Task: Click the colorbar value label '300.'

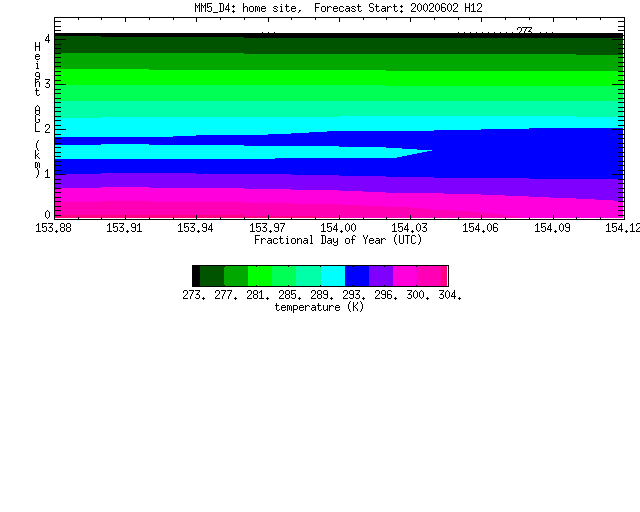Action: pyautogui.click(x=418, y=295)
